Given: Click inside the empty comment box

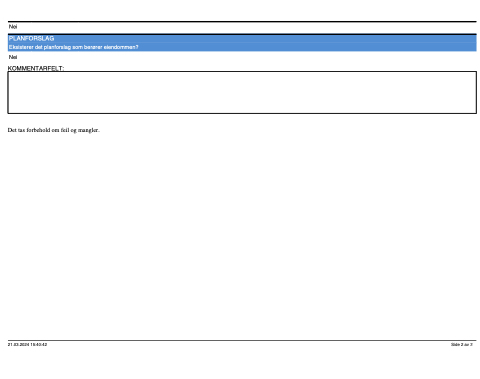Looking at the screenshot, I should point(242,92).
